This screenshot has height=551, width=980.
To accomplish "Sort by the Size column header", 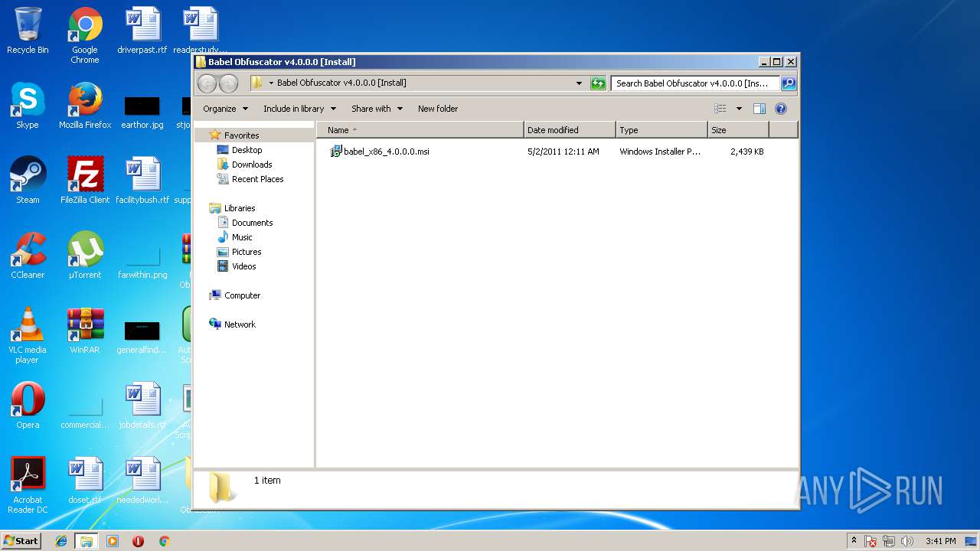I will point(738,130).
